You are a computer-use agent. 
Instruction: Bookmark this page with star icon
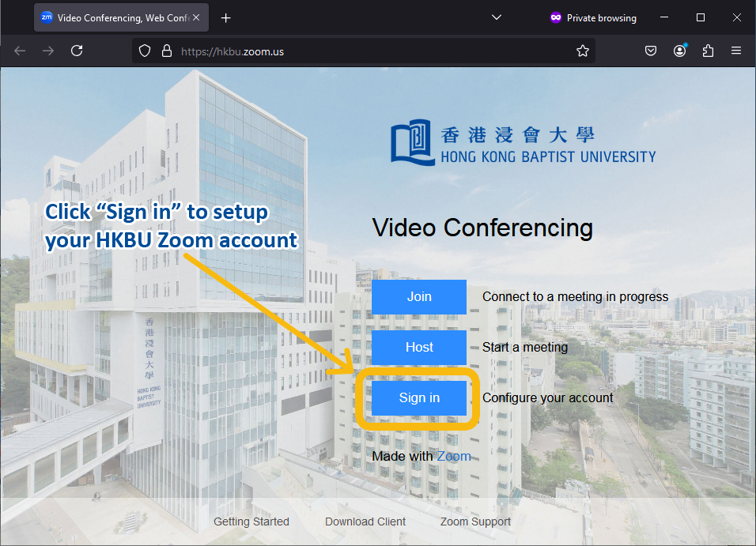[583, 51]
